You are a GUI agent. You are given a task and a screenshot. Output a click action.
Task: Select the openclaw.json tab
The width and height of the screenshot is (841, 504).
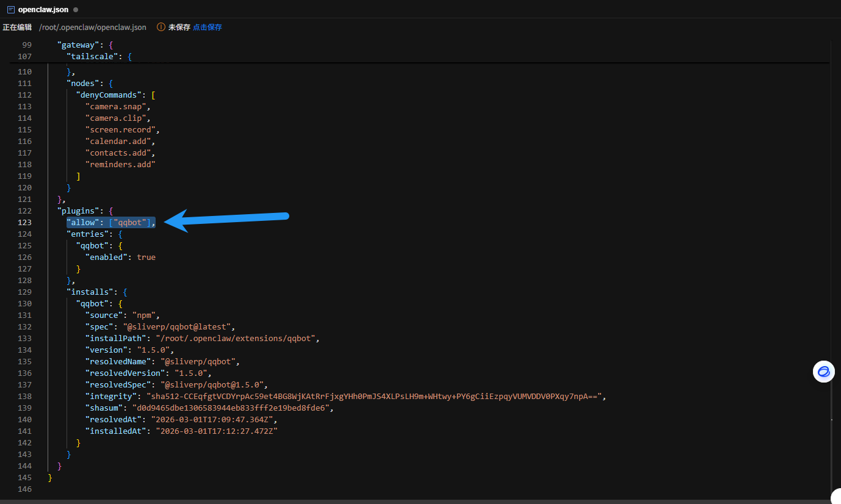pos(43,10)
